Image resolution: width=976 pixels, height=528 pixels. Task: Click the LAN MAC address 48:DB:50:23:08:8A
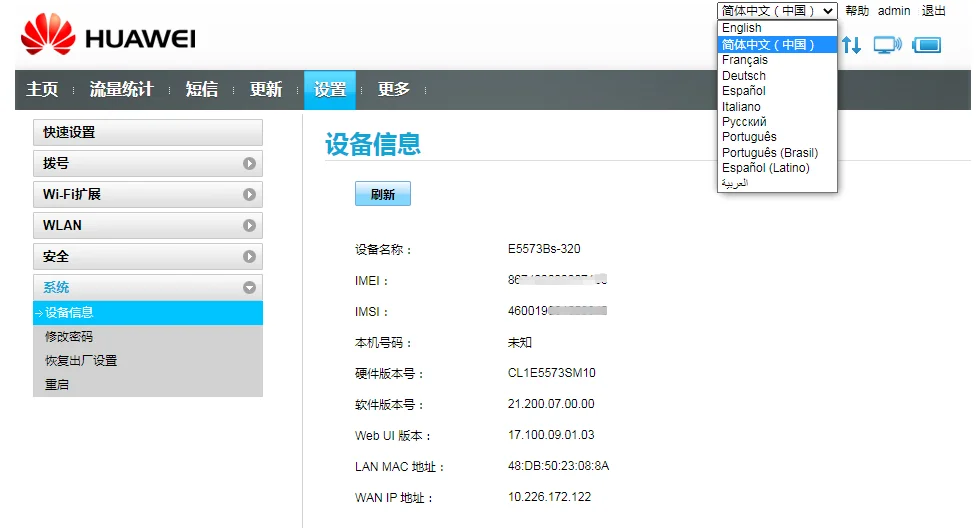[558, 466]
